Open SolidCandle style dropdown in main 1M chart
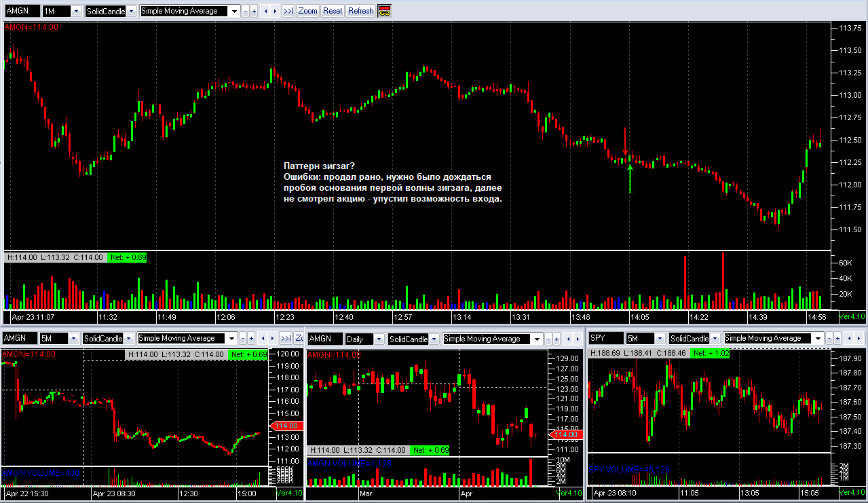The height and width of the screenshot is (503, 868). click(132, 12)
